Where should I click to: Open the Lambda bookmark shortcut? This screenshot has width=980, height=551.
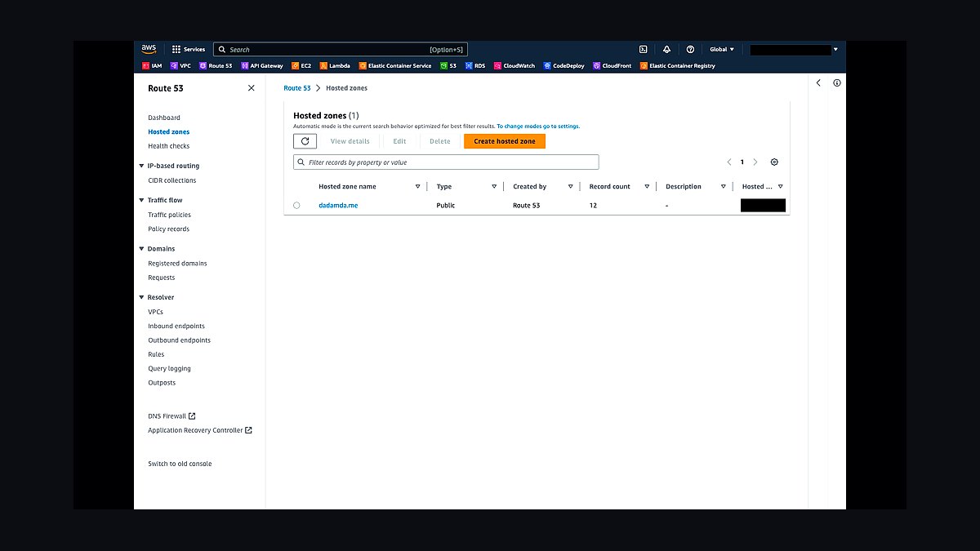335,65
